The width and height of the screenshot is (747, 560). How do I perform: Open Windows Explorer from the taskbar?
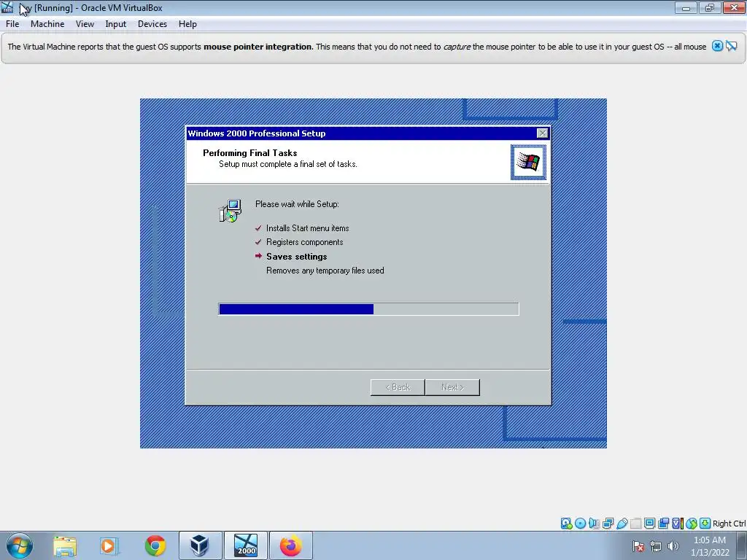[65, 545]
